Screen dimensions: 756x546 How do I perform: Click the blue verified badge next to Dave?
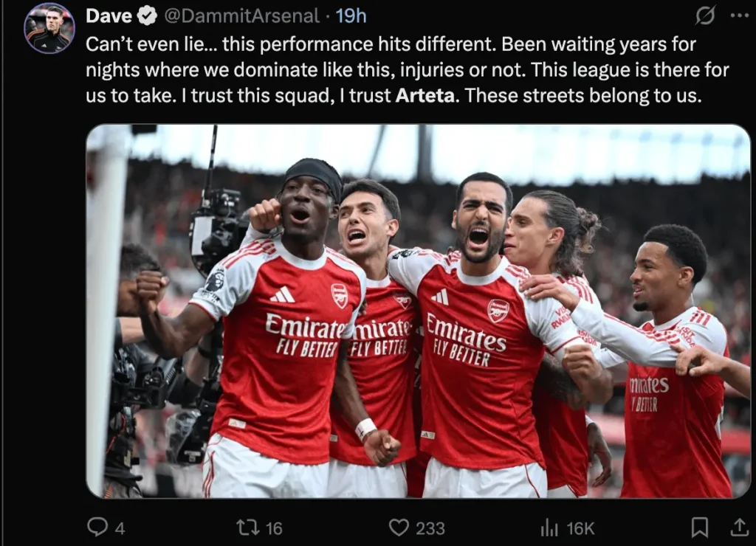pos(145,15)
